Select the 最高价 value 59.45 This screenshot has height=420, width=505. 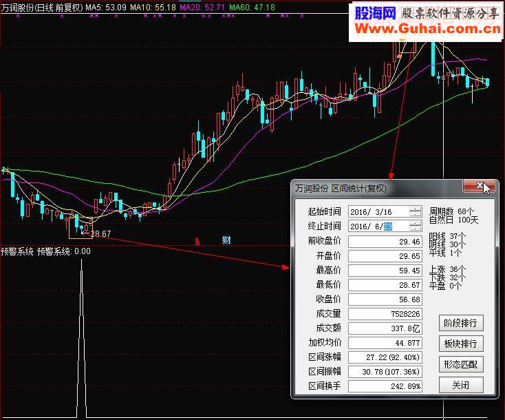[x=385, y=271]
